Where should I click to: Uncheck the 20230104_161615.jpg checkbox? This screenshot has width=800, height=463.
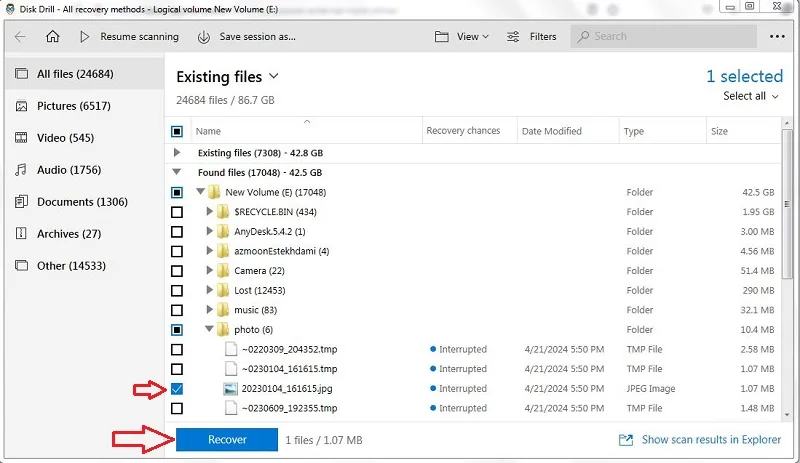pyautogui.click(x=177, y=389)
